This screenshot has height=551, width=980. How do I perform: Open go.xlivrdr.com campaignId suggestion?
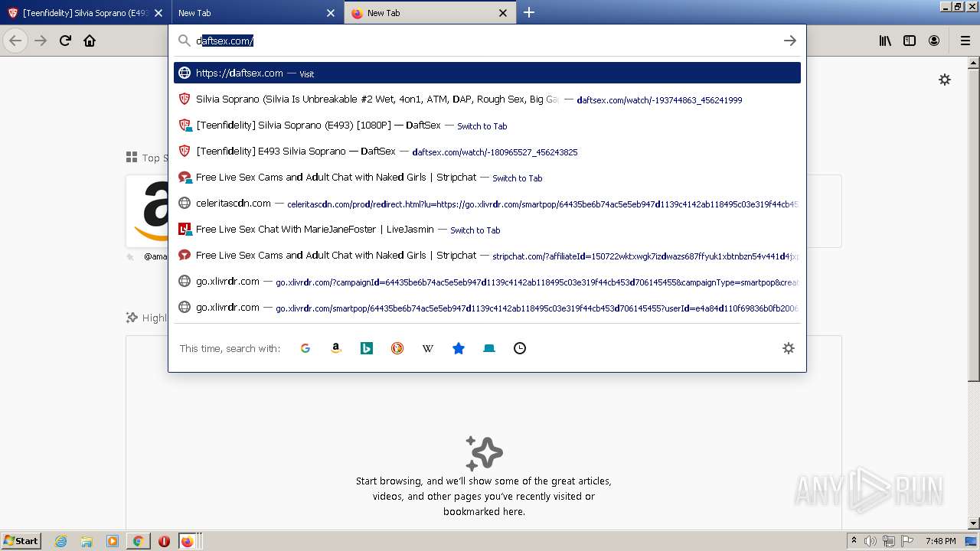click(487, 282)
